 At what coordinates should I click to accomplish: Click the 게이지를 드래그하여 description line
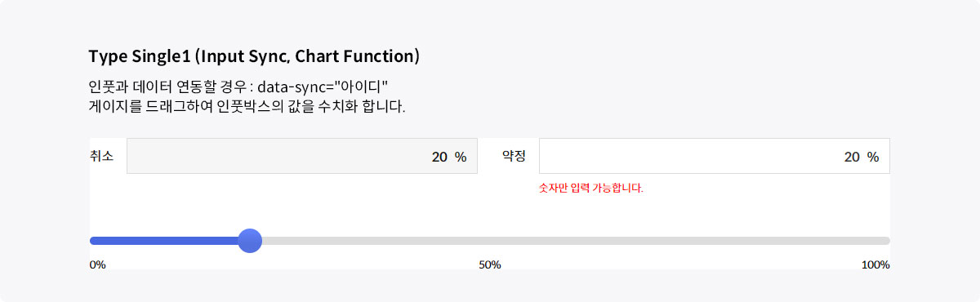pyautogui.click(x=247, y=107)
